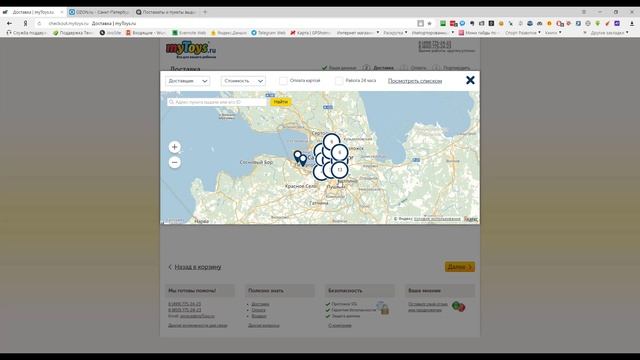Click the Назад в корзину link
Screen dimensions: 640x360
(198, 267)
